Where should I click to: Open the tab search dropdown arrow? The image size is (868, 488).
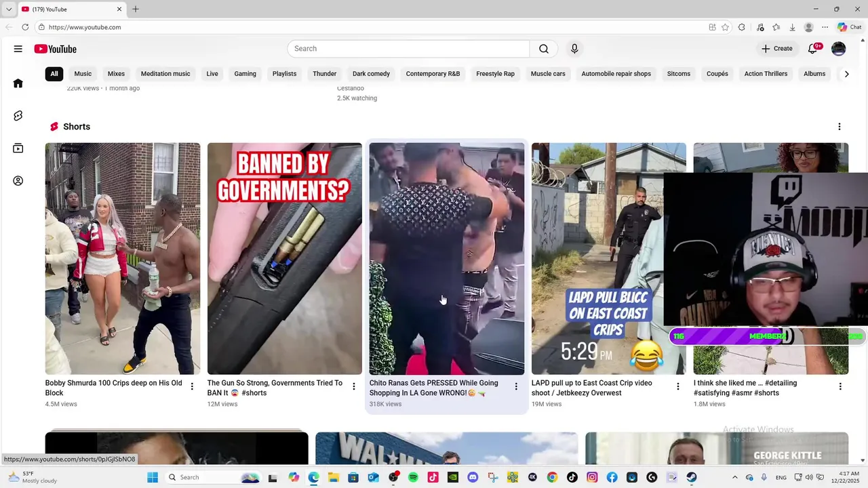(x=9, y=9)
